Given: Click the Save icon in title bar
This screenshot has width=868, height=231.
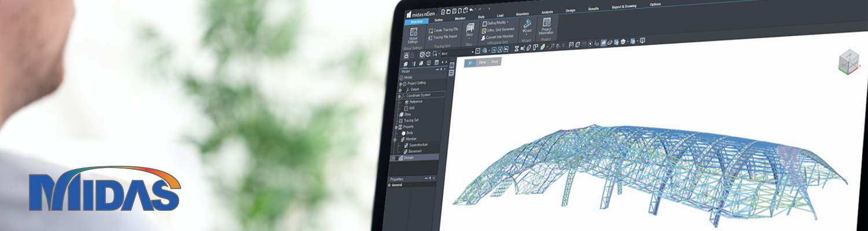Looking at the screenshot, I should coord(454,11).
